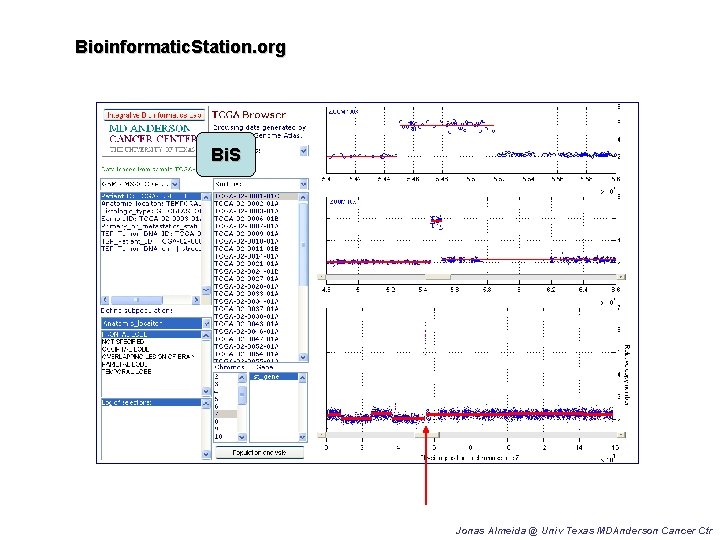Select chromosome 10 in the chromosome list
720x540 pixels.
point(225,436)
